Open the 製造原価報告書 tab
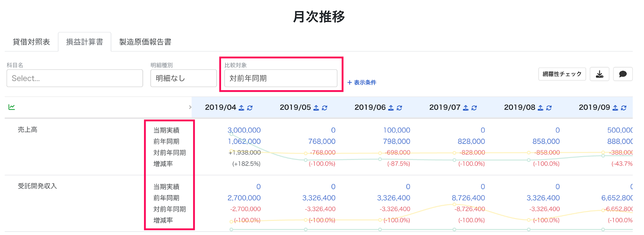Screen dimensions: 644x235 tap(145, 42)
